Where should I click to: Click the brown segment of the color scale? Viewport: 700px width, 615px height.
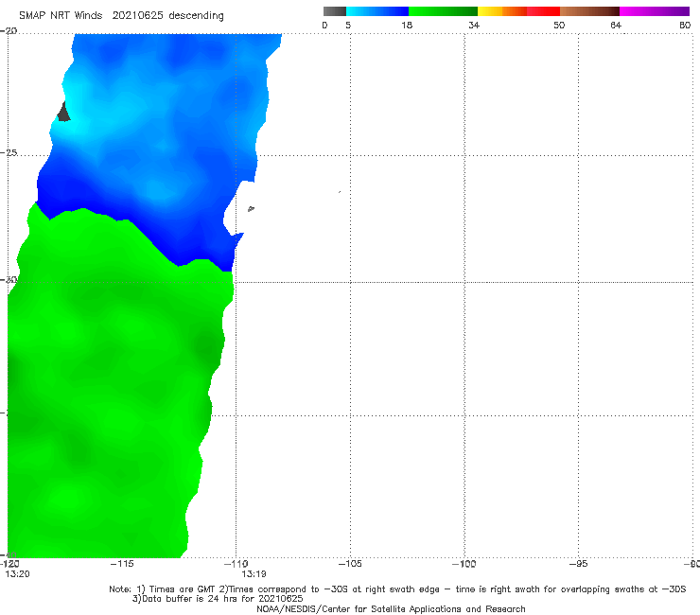click(x=589, y=11)
